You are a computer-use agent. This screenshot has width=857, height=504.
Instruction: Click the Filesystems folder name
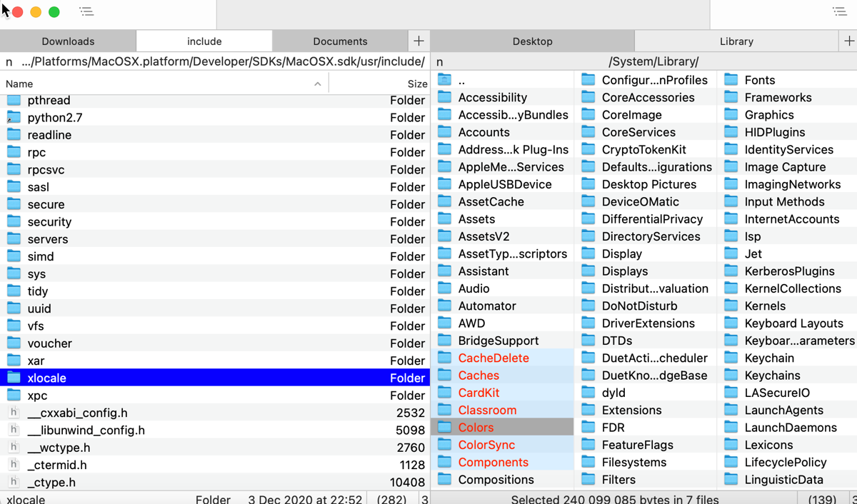pyautogui.click(x=634, y=462)
